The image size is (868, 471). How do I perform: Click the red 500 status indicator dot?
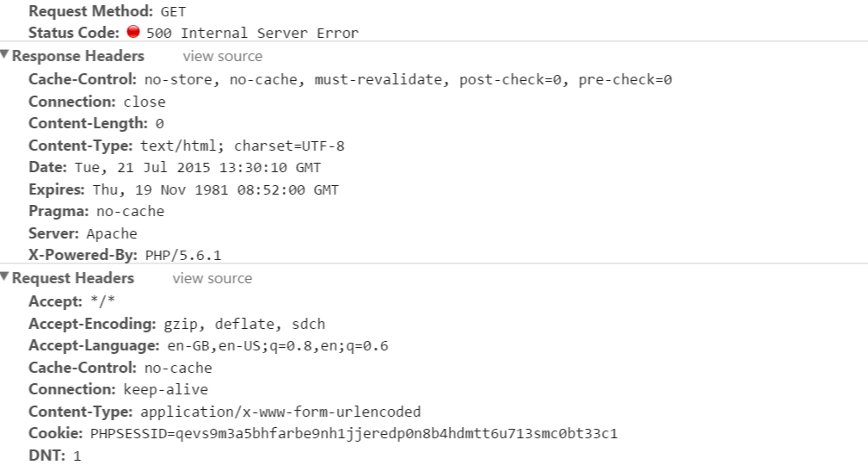click(x=132, y=33)
